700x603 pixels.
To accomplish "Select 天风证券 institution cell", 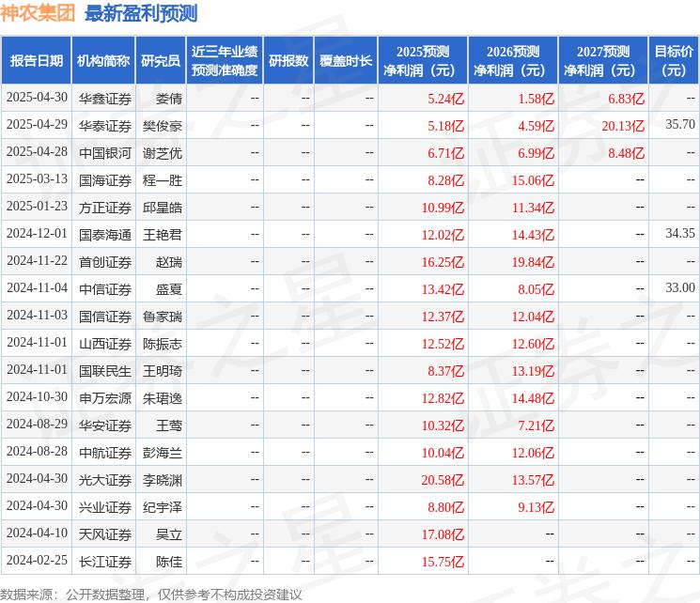I will [105, 534].
